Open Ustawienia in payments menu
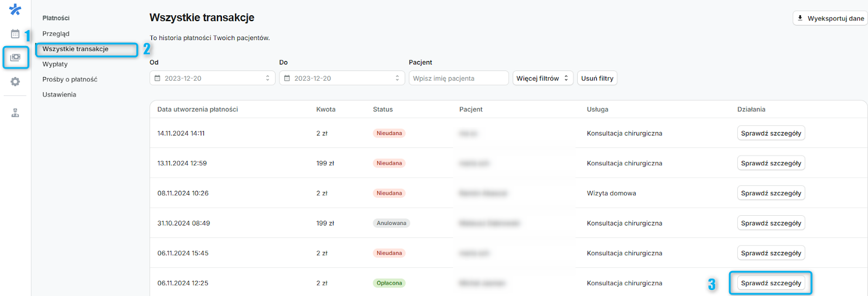The image size is (868, 296). 59,94
